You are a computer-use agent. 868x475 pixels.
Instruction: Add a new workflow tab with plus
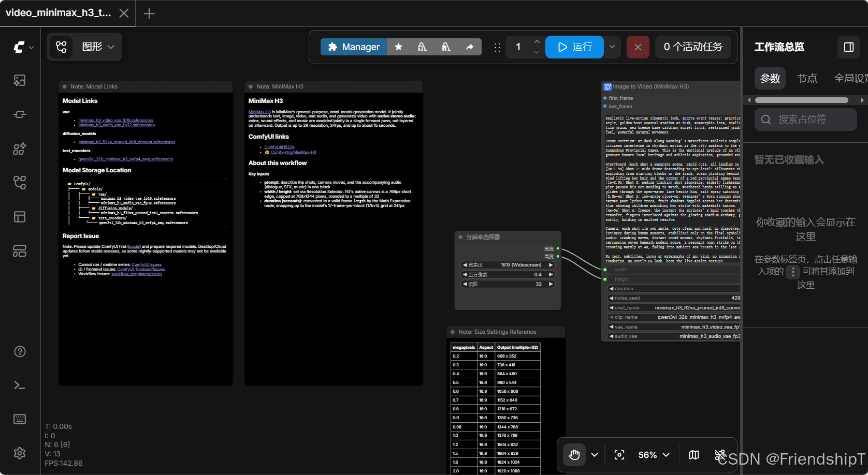click(x=149, y=13)
